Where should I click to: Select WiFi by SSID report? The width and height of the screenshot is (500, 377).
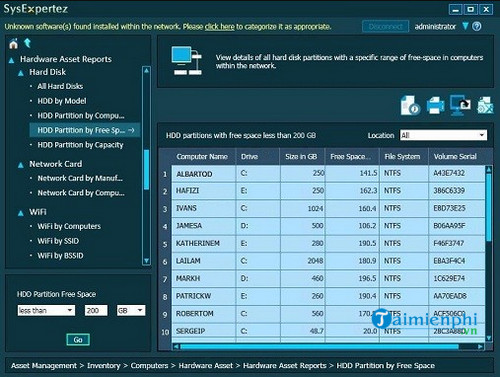[x=58, y=241]
